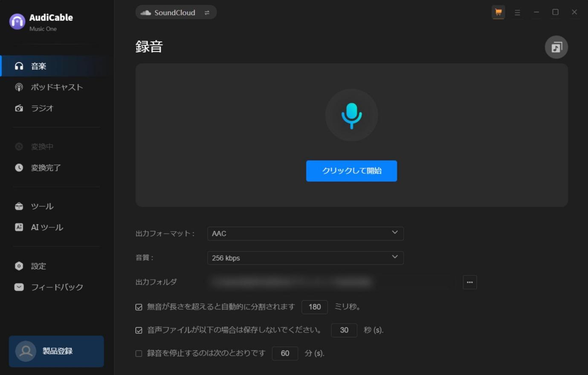Click the ミリ秒 unit text
588x375 pixels.
coord(347,307)
